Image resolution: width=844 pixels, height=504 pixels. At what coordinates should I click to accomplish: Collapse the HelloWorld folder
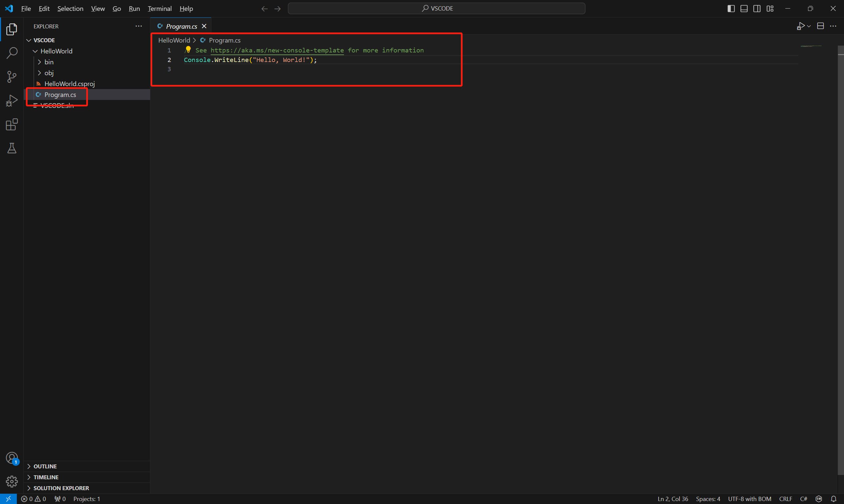(87, 51)
